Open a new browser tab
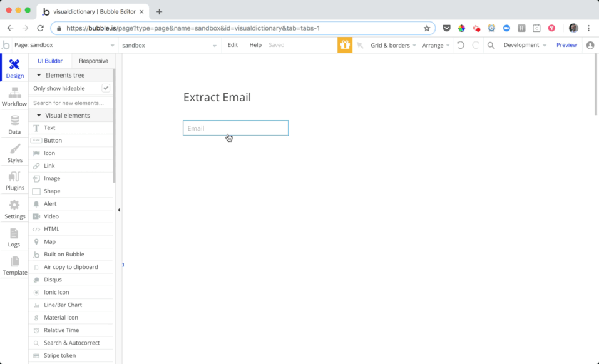This screenshot has width=599, height=364. pyautogui.click(x=160, y=12)
